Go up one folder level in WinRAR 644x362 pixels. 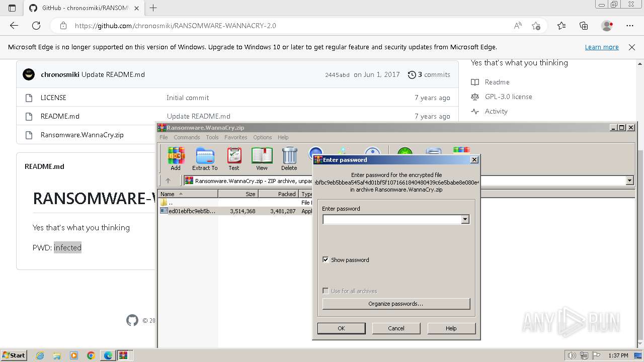[168, 180]
